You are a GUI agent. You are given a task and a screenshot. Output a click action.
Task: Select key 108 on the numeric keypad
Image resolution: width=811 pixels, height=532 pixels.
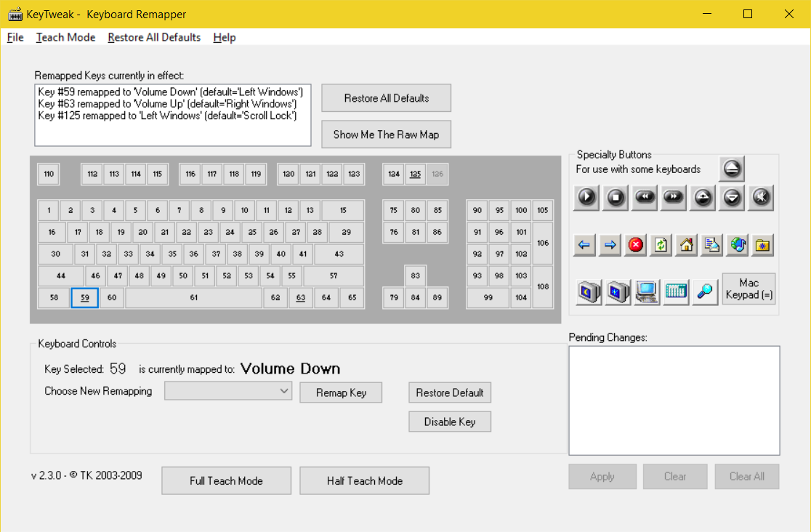tap(543, 286)
